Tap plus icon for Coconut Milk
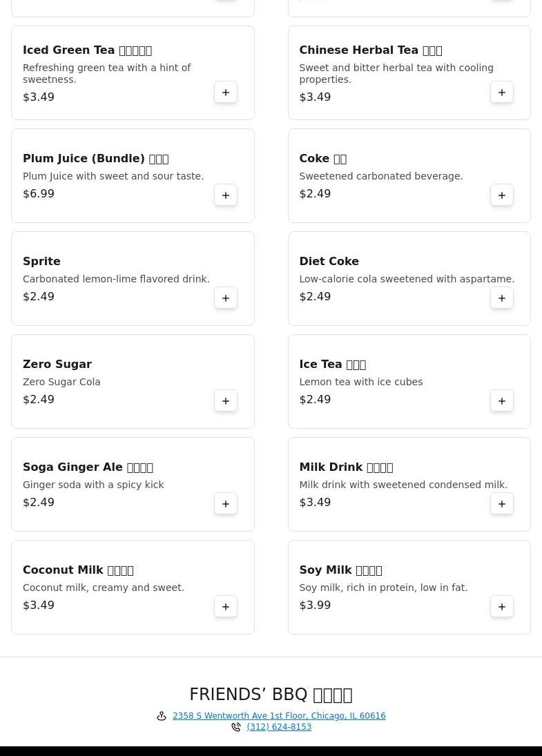 226,607
